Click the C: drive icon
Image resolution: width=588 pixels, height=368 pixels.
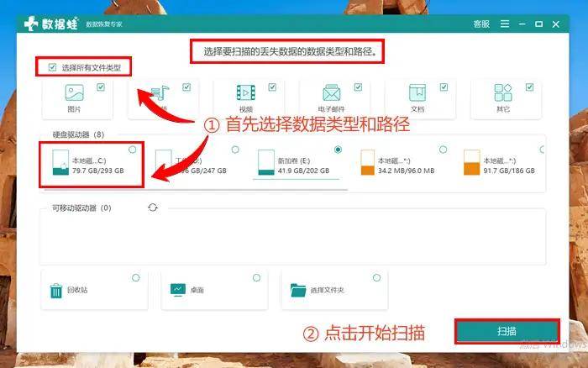[x=60, y=162]
